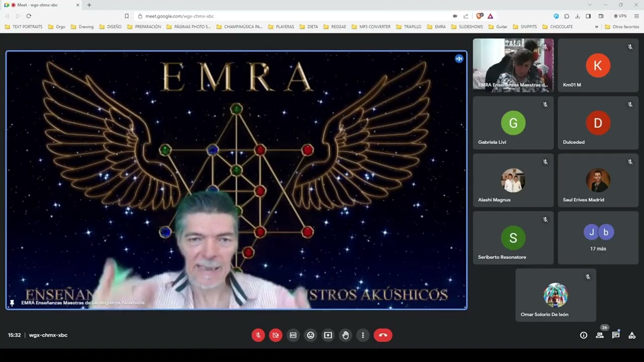Image resolution: width=644 pixels, height=362 pixels.
Task: Open the MP3 CONVERTER bookmark folder
Action: [371, 27]
